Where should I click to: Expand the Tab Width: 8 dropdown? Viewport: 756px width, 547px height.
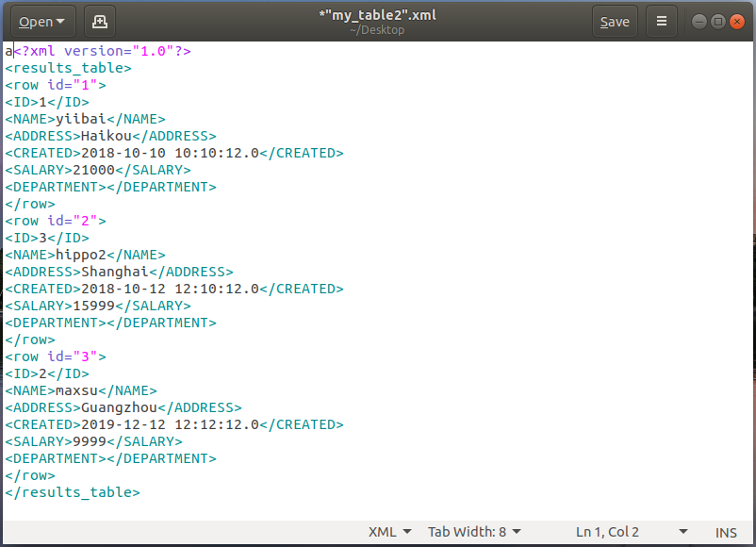(x=474, y=532)
